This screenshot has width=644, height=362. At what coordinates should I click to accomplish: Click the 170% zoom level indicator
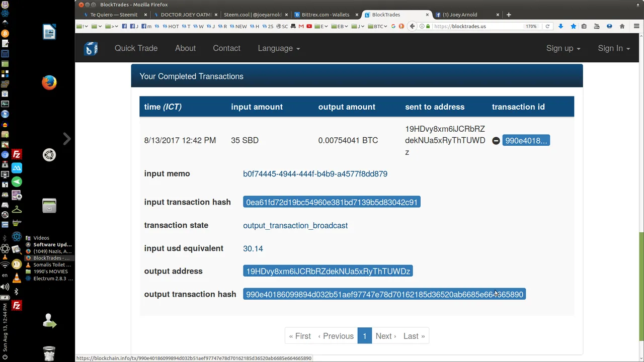pos(531,26)
